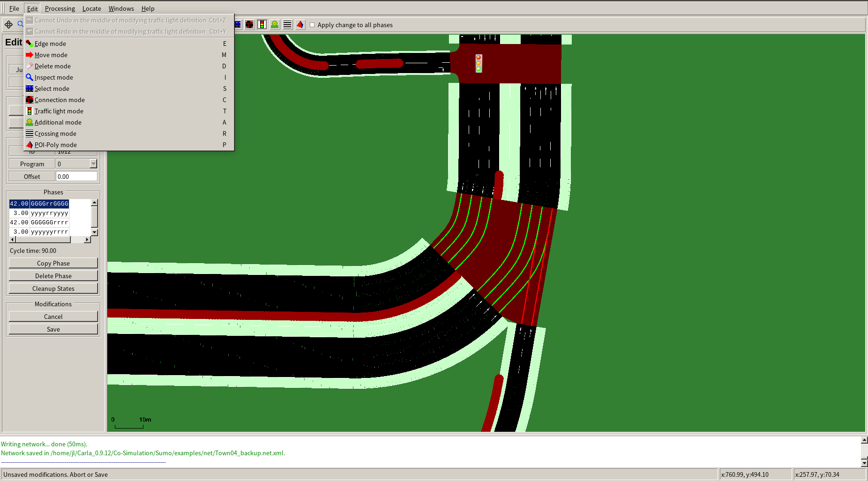This screenshot has height=481, width=868.
Task: Click the Phases list scroll-left arrow
Action: 13,239
